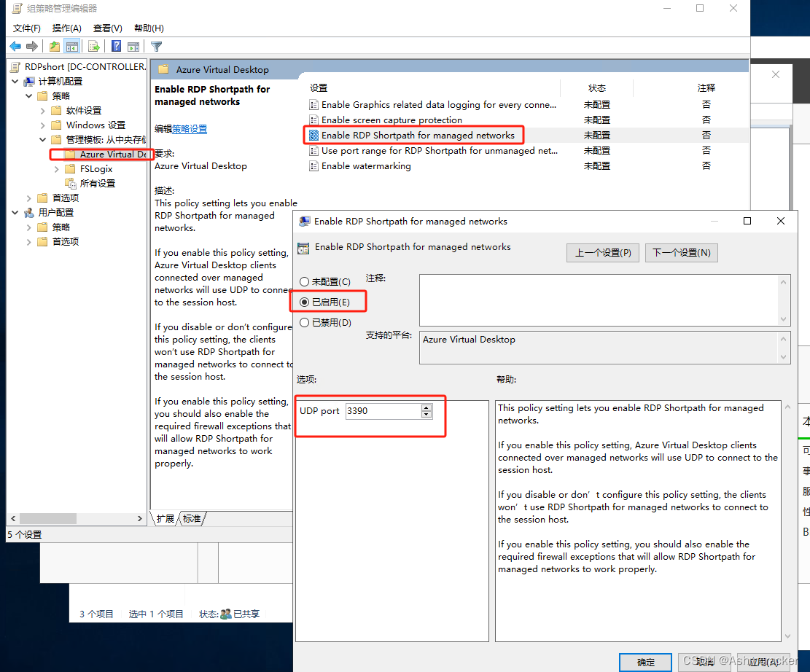The width and height of the screenshot is (810, 672).
Task: Open the 帮助(H) menu
Action: tap(149, 28)
